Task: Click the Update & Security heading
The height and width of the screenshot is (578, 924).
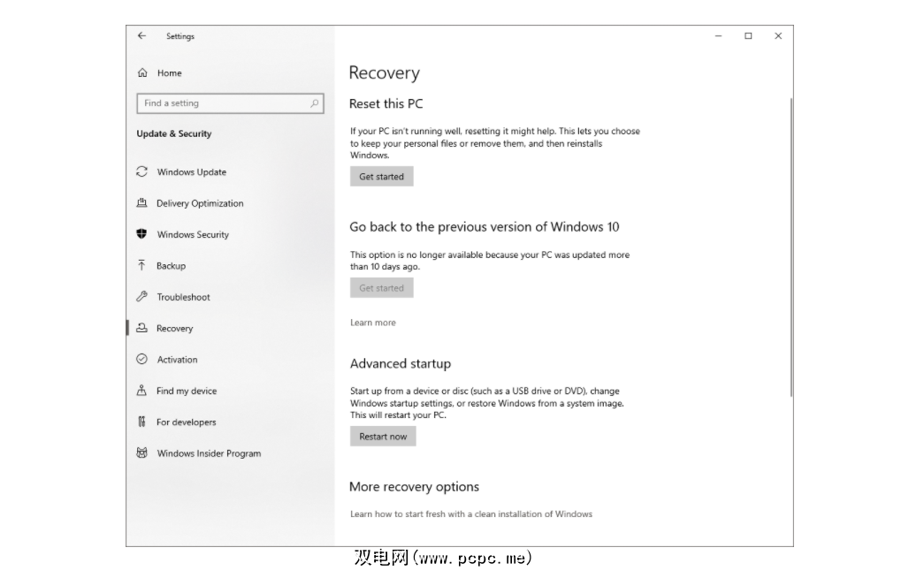Action: coord(174,133)
